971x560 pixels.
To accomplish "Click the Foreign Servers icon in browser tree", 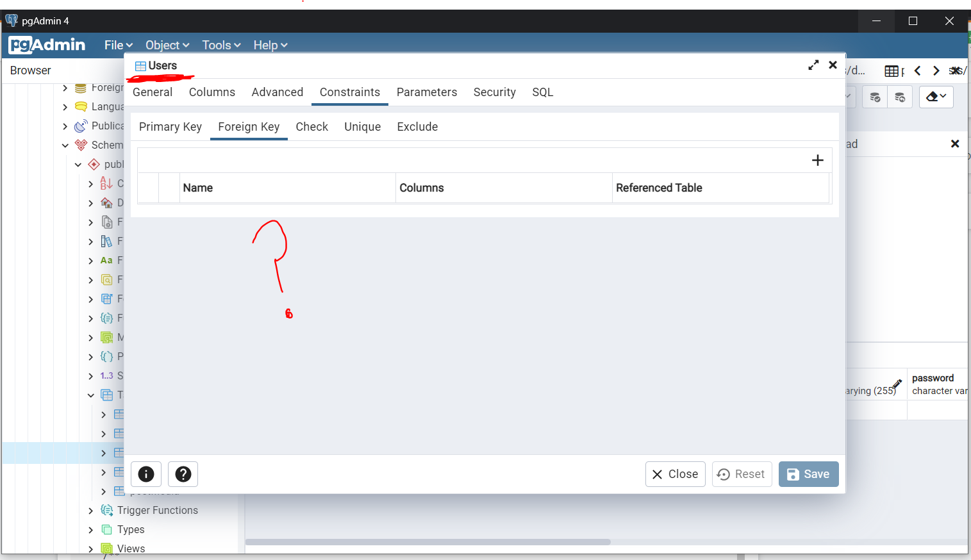I will click(81, 88).
